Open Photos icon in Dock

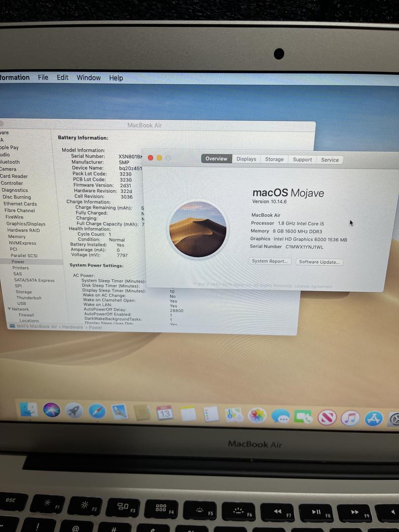[x=257, y=416]
